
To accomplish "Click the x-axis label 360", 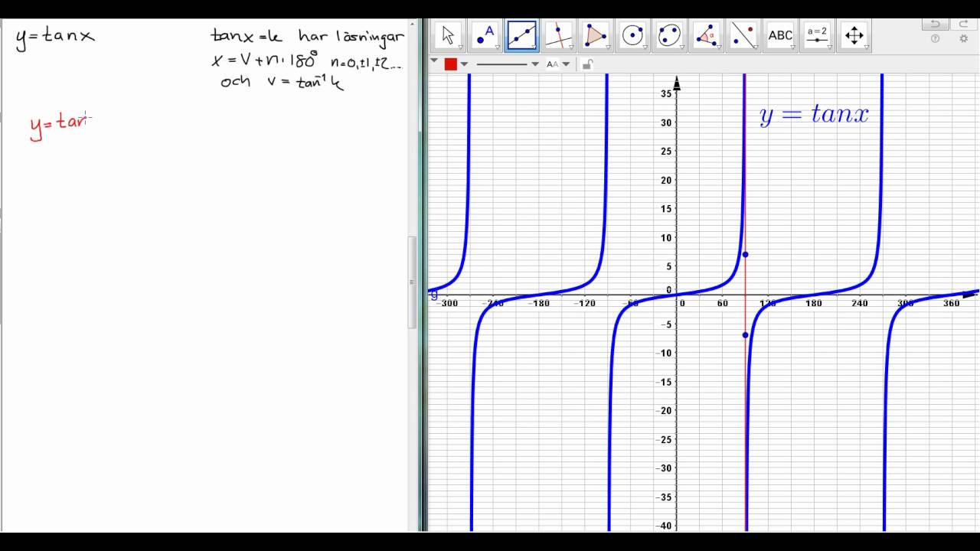I will coord(952,304).
